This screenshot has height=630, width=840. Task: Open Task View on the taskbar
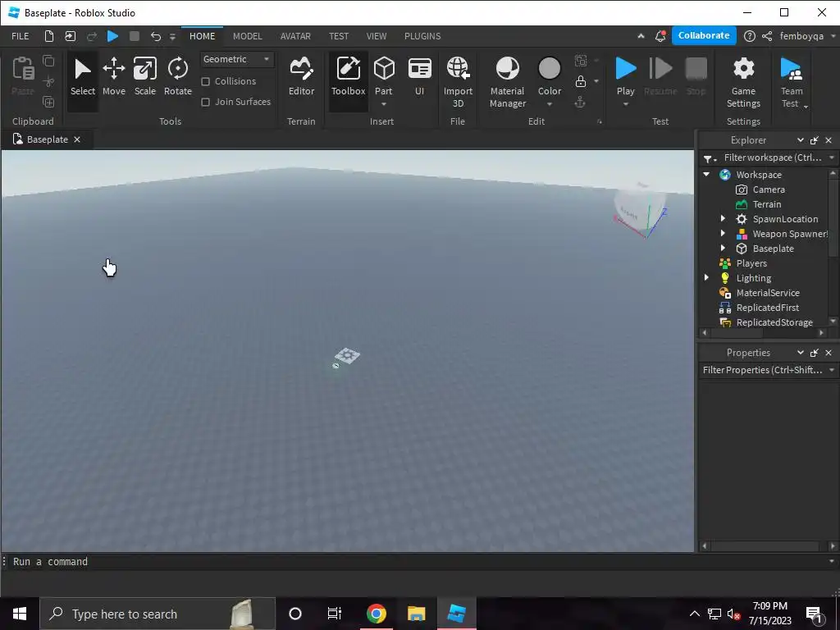[335, 614]
